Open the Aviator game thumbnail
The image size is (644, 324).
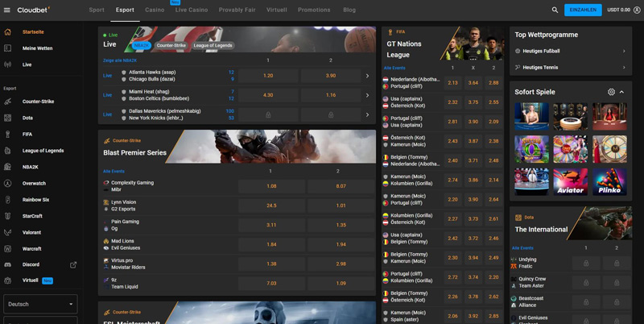[570, 181]
